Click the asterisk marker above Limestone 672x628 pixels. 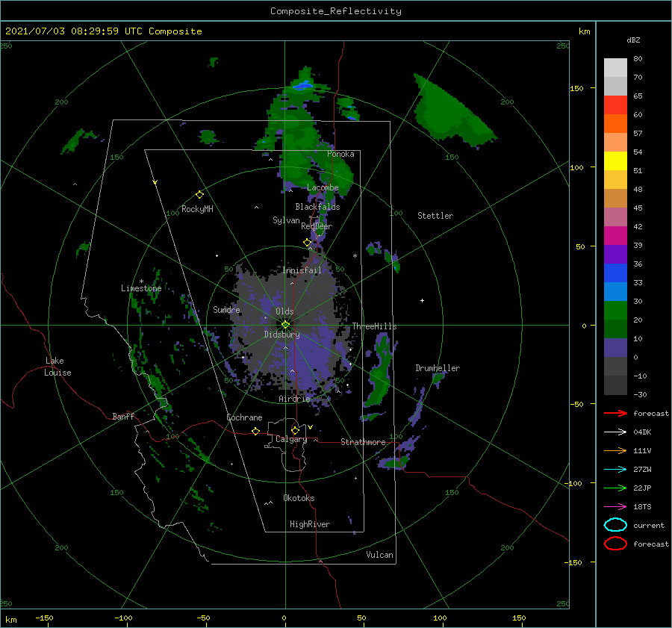click(141, 282)
